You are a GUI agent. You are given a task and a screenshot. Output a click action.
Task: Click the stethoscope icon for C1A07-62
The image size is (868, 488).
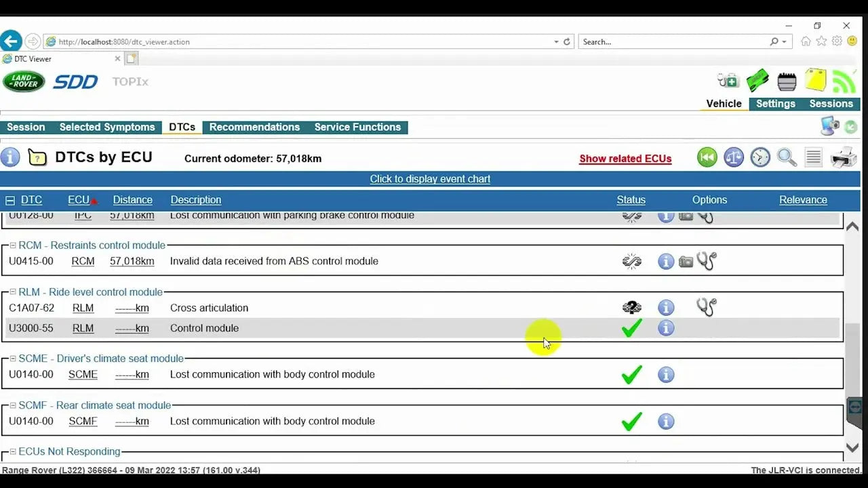click(706, 307)
